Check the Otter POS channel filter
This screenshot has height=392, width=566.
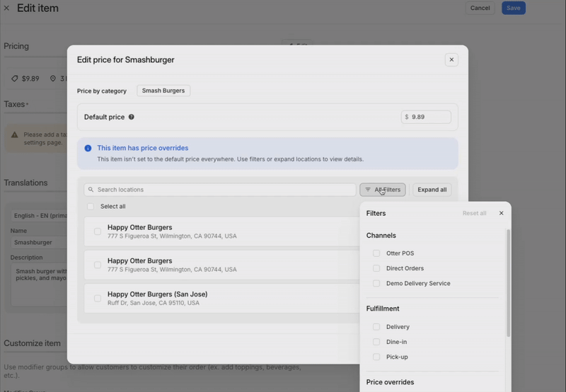click(376, 253)
